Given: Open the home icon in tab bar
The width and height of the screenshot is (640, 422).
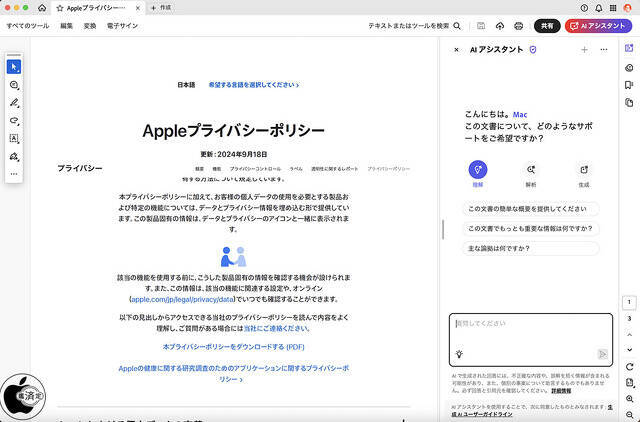Looking at the screenshot, I should [41, 7].
